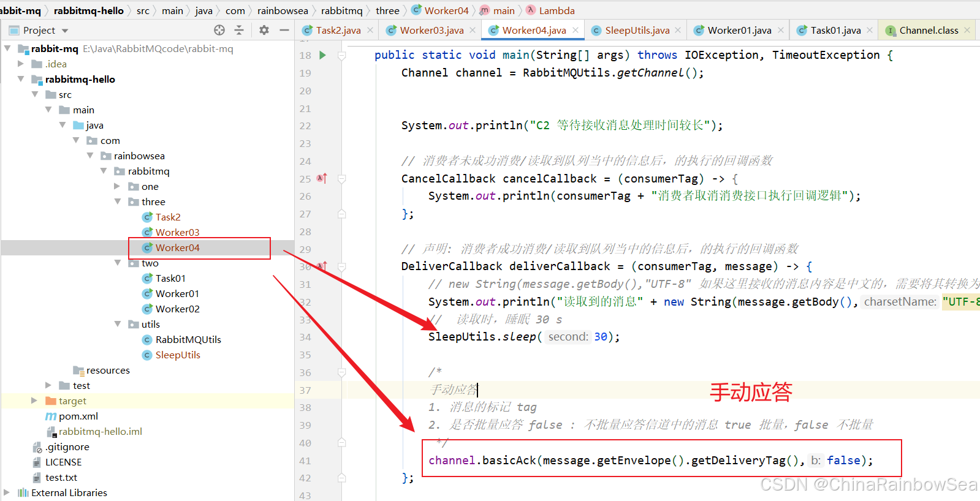Click the rainbowsea breadcrumb
This screenshot has width=980, height=501.
click(283, 10)
